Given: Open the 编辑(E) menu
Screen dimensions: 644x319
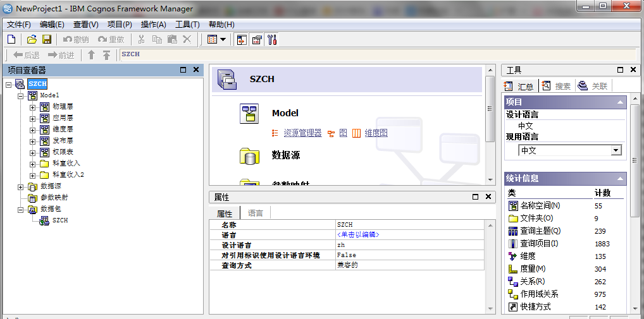Looking at the screenshot, I should click(x=52, y=25).
